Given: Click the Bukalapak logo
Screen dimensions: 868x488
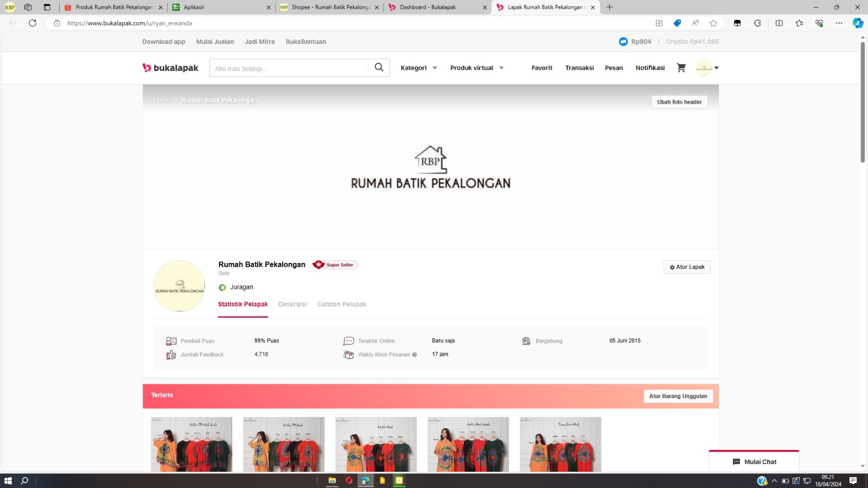Looking at the screenshot, I should pyautogui.click(x=170, y=68).
